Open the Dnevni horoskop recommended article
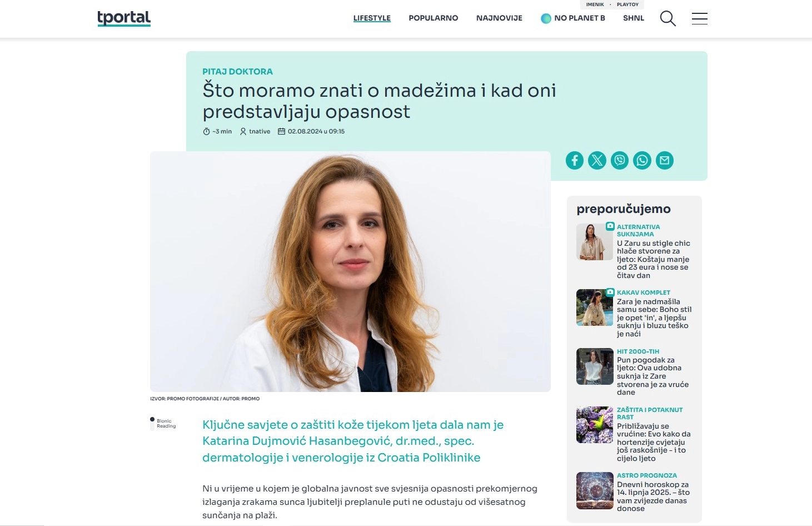The height and width of the screenshot is (526, 812). pos(653,497)
